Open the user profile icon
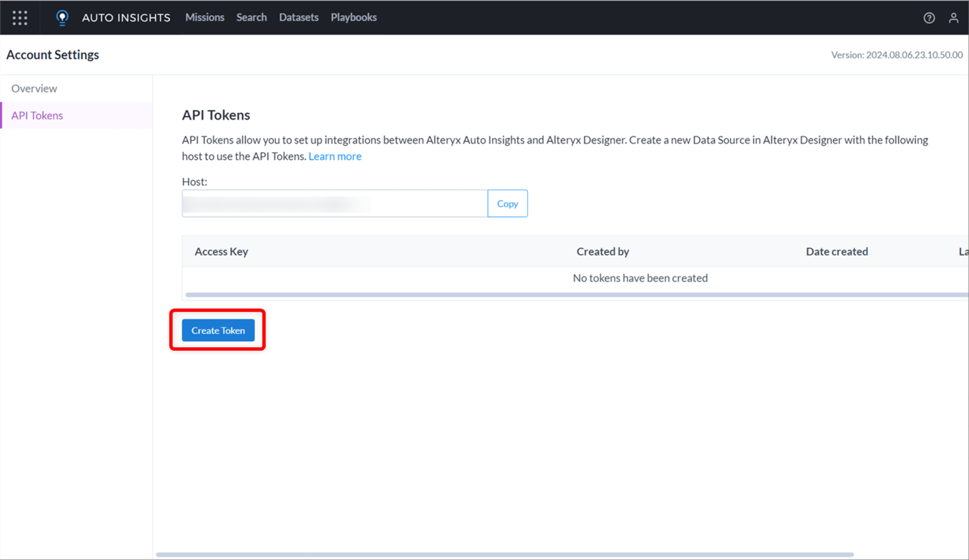Image resolution: width=969 pixels, height=560 pixels. pyautogui.click(x=953, y=18)
